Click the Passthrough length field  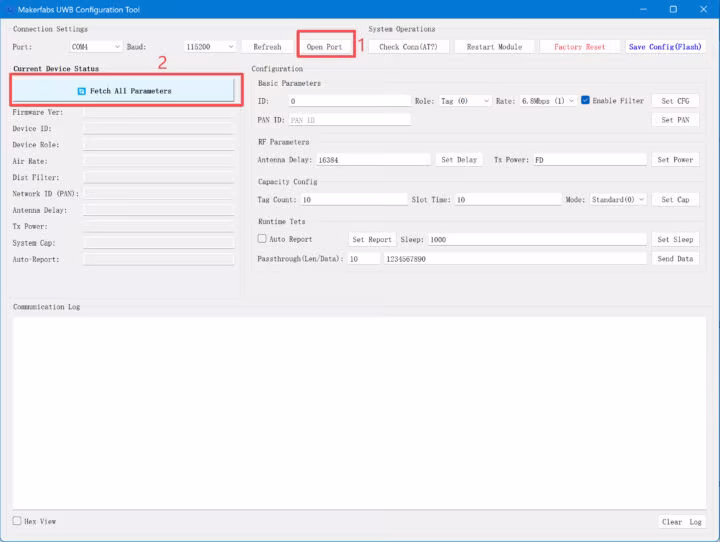[364, 259]
